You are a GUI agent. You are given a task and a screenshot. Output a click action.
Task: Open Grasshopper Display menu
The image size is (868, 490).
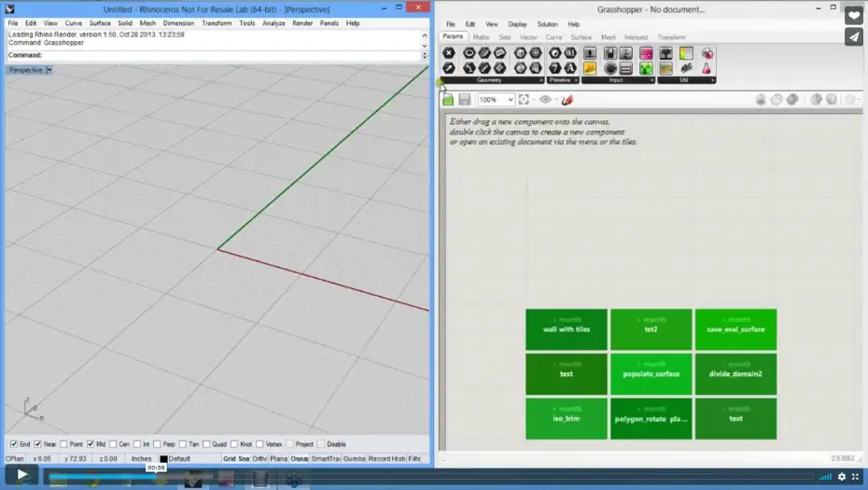pyautogui.click(x=517, y=24)
